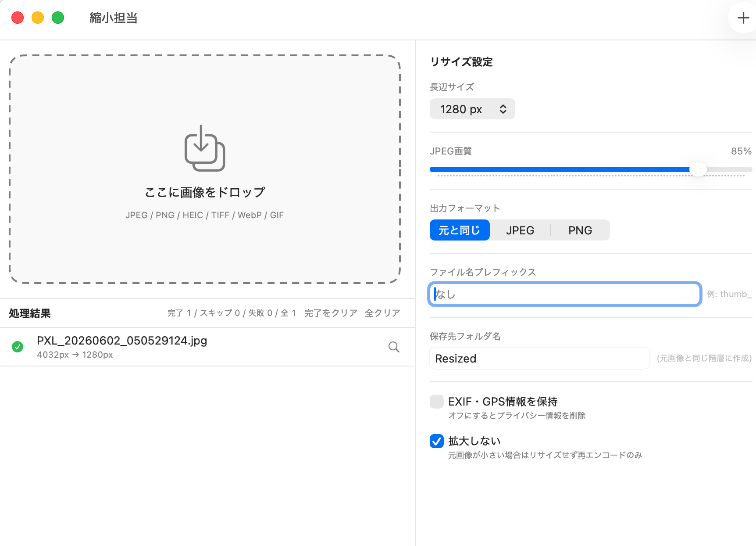Viewport: 756px width, 546px height.
Task: Click the yellow minimize window button
Action: (x=38, y=18)
